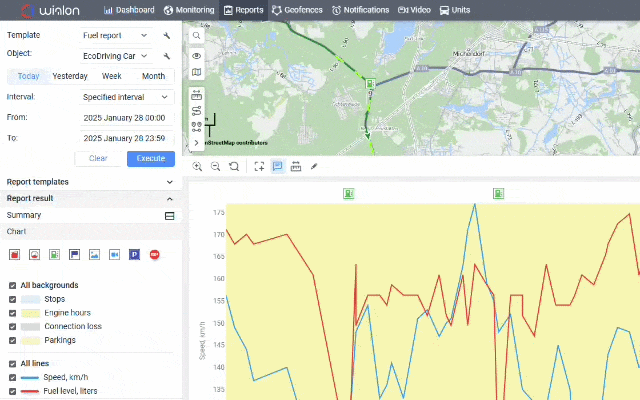Open the Interval Specified interval dropdown
This screenshot has width=640, height=400.
click(127, 97)
